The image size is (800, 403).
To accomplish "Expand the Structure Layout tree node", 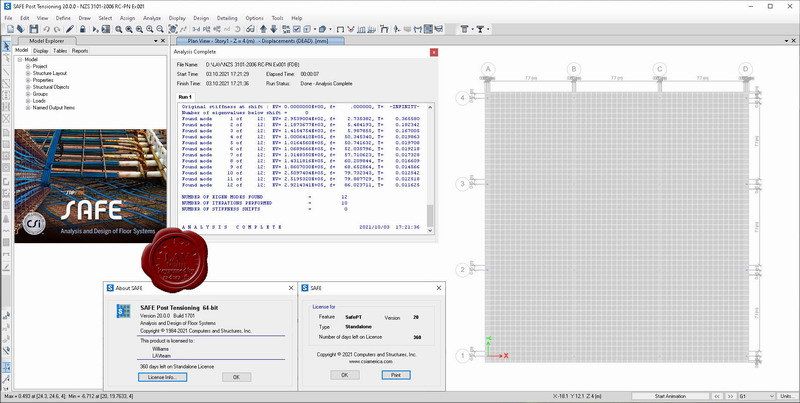I will coord(29,73).
